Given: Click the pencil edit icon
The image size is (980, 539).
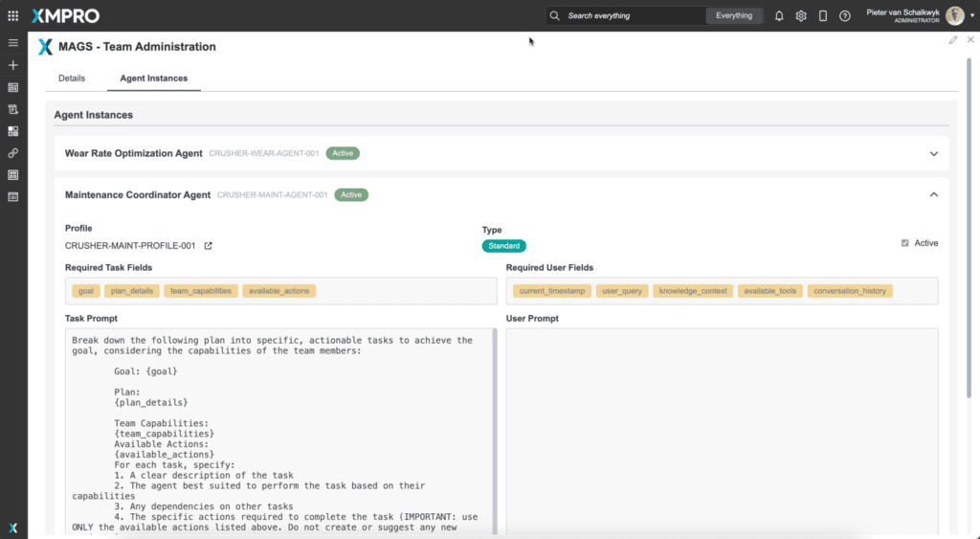Looking at the screenshot, I should (953, 40).
